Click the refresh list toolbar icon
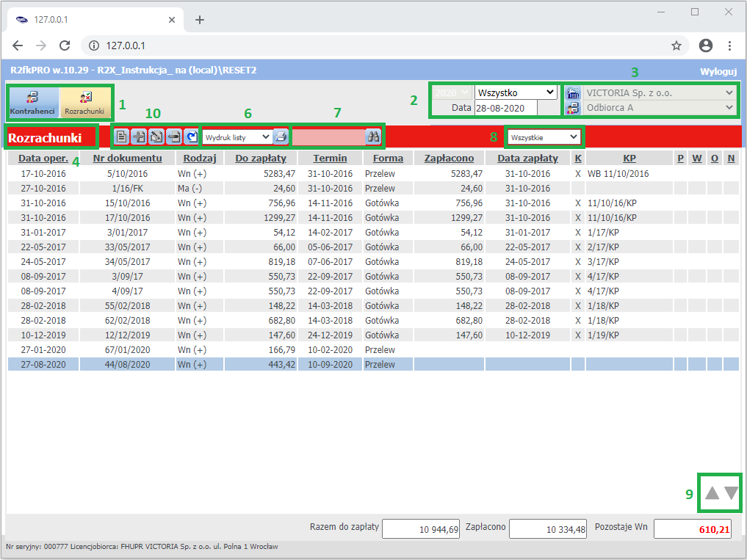Viewport: 747px width, 560px height. point(192,137)
